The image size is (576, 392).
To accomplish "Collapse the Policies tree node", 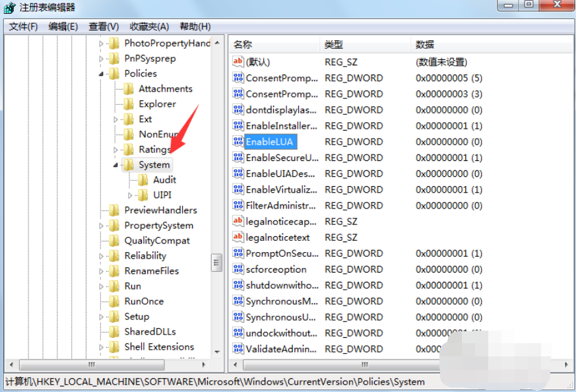I will [102, 73].
